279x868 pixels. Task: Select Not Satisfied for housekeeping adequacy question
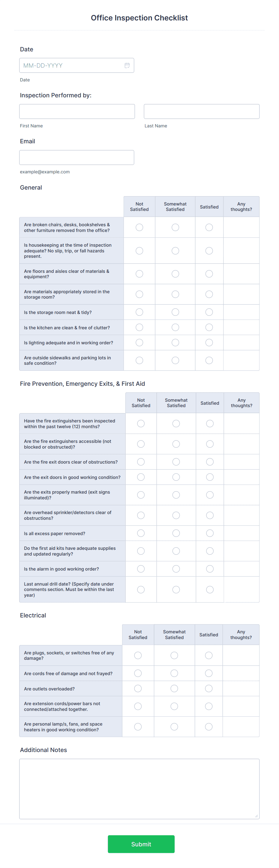pos(139,250)
